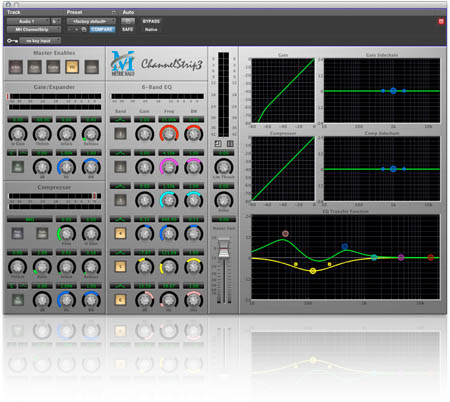Toggle the Limit master enable button
This screenshot has height=402, width=450.
pyautogui.click(x=91, y=67)
